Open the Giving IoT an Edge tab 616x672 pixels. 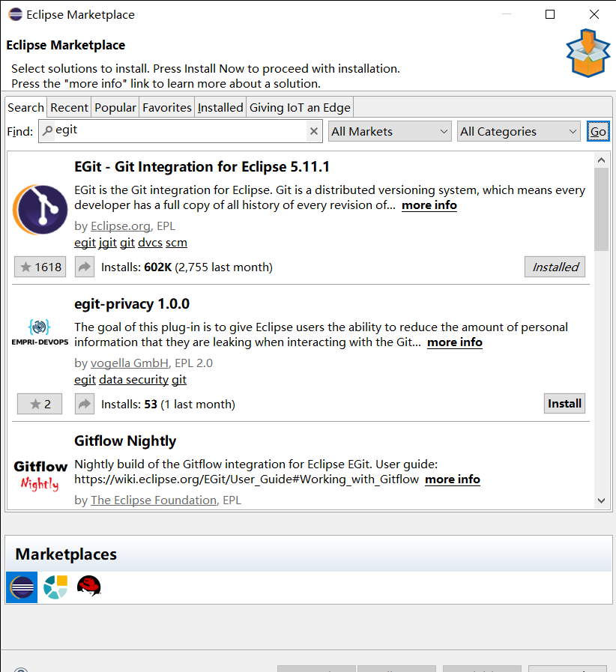300,107
